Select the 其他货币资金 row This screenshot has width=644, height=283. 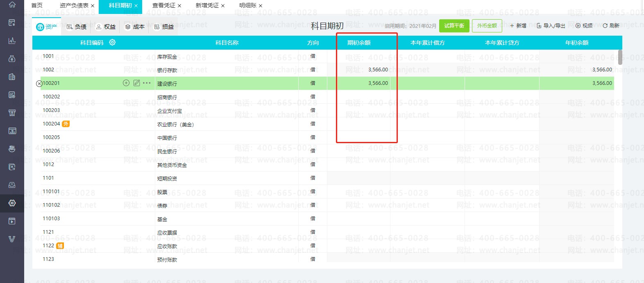pos(323,164)
